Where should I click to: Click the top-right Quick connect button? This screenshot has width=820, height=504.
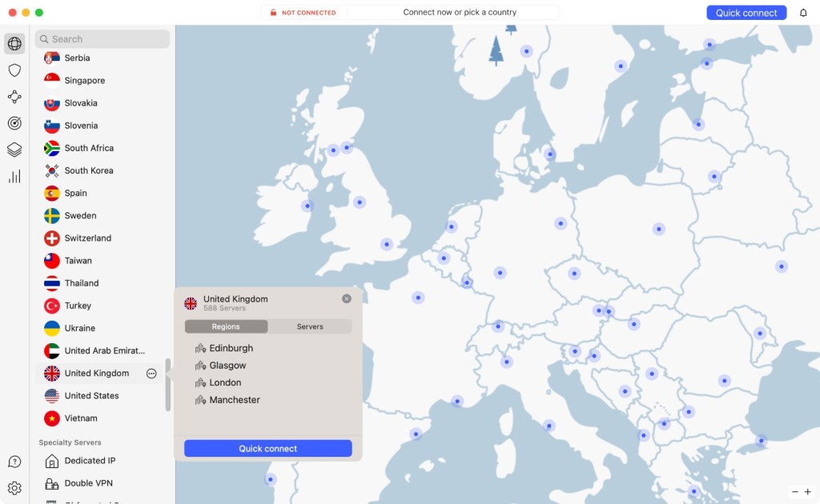coord(746,13)
